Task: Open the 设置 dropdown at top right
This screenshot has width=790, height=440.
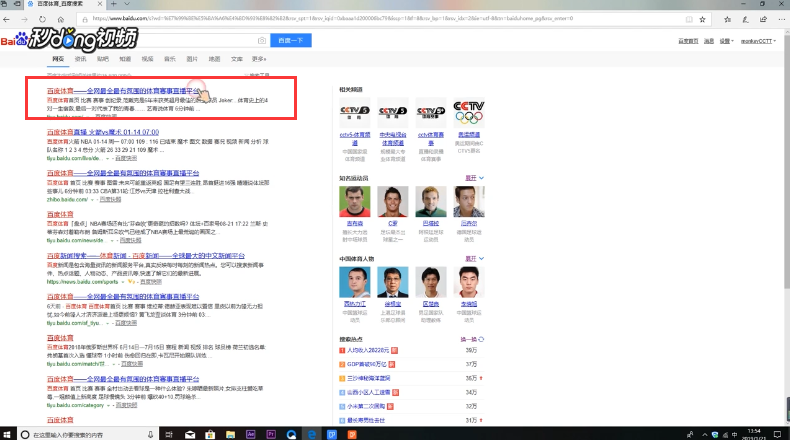Action: coord(726,41)
